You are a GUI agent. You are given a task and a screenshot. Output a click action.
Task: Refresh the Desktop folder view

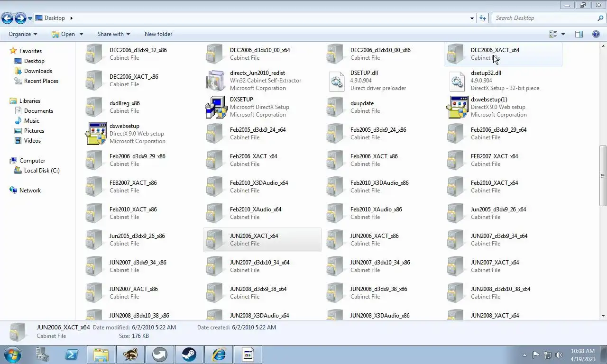tap(483, 18)
